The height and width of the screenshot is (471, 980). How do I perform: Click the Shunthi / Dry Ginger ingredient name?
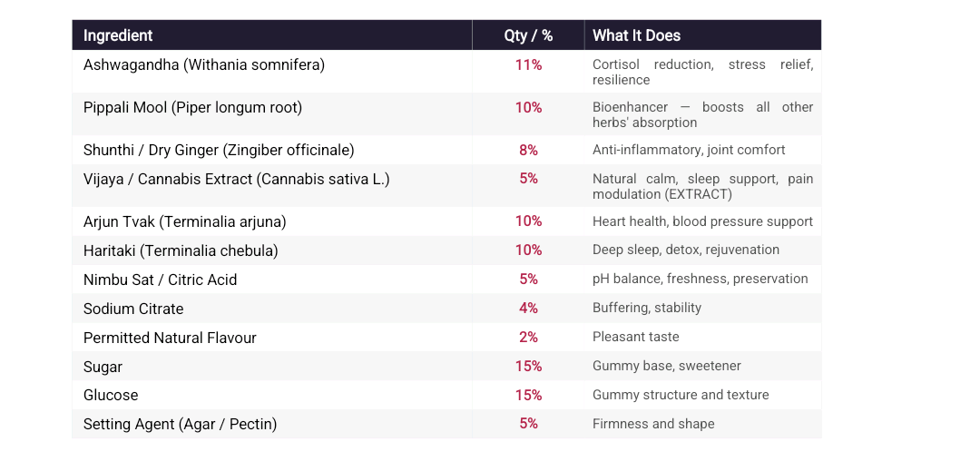pos(219,151)
